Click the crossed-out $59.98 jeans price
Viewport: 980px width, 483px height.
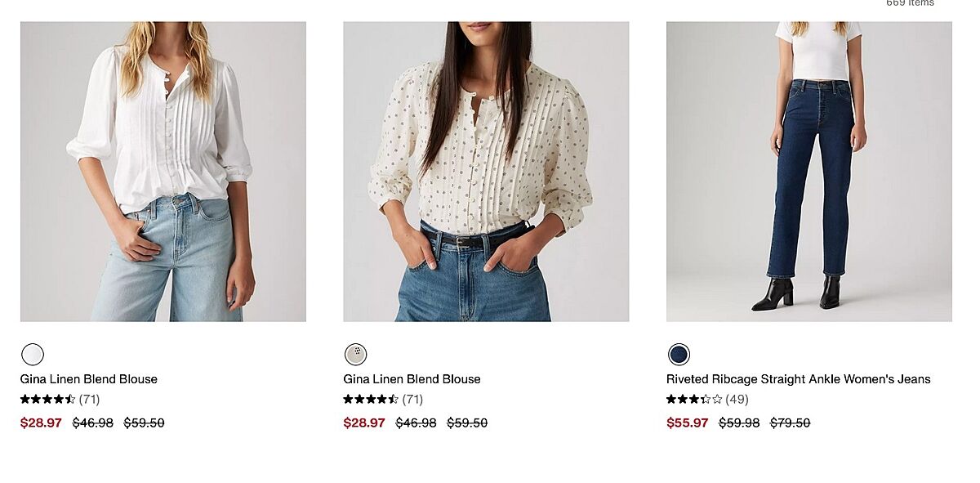(x=739, y=423)
